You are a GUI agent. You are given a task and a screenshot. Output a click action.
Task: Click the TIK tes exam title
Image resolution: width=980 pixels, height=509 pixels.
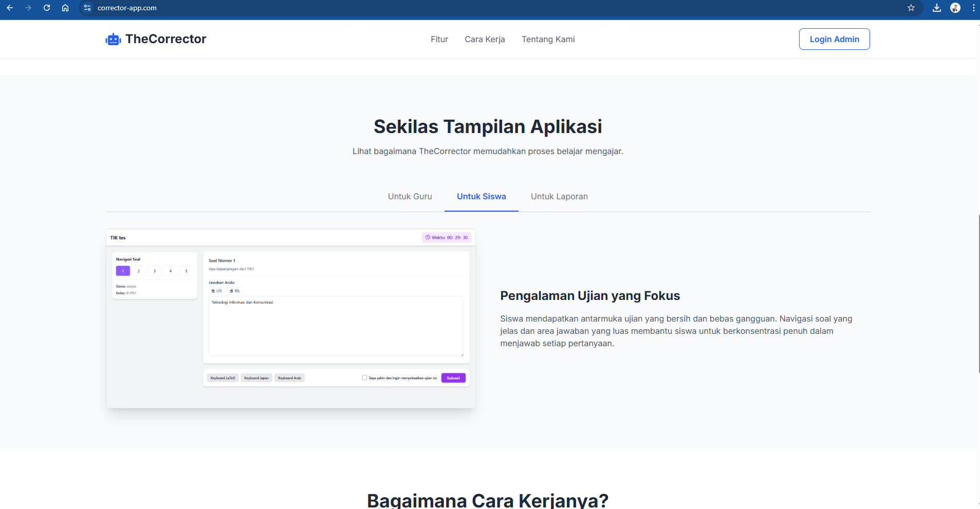118,238
